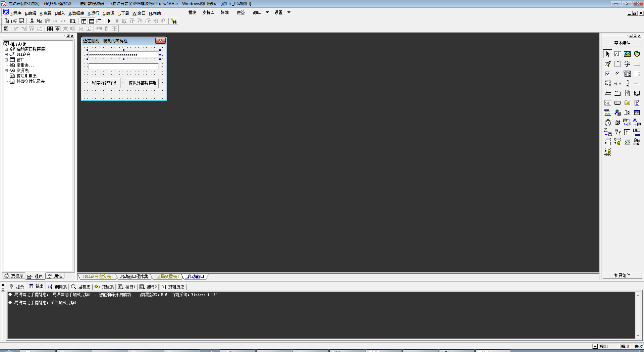Click the empty edit box in form
Screen dimensions: 644x352
pyautogui.click(x=123, y=67)
